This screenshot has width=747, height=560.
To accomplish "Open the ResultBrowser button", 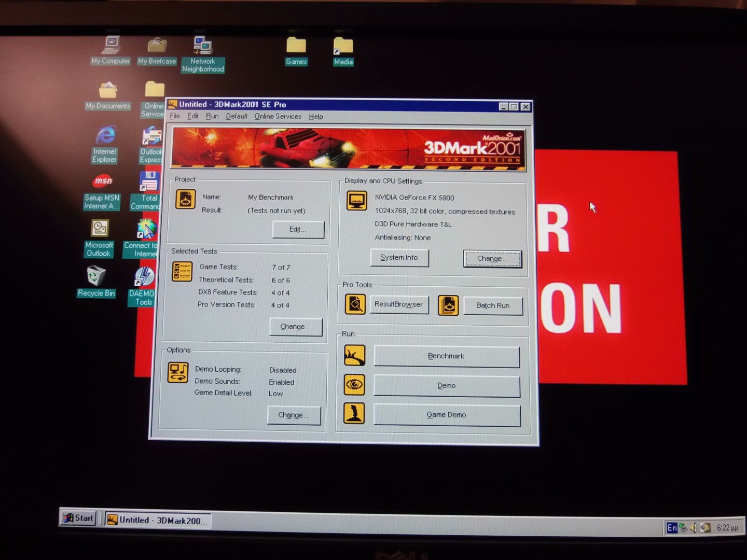I will pyautogui.click(x=399, y=305).
